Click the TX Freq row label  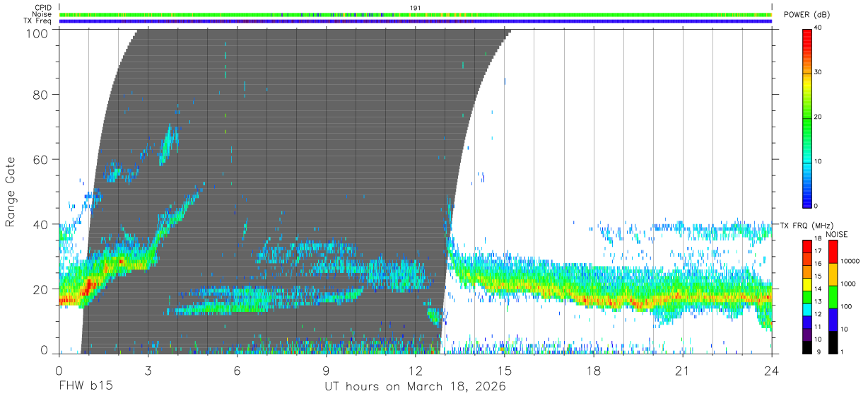coord(38,21)
